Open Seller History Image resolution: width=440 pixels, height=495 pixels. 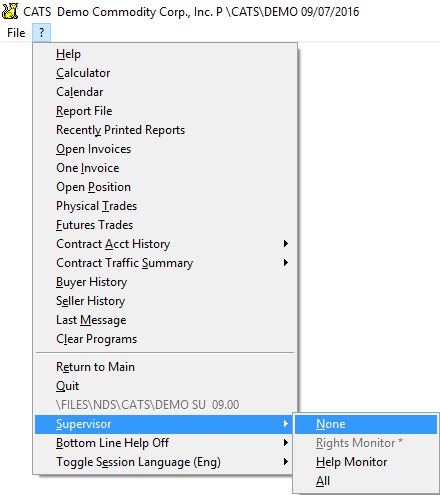166,301
